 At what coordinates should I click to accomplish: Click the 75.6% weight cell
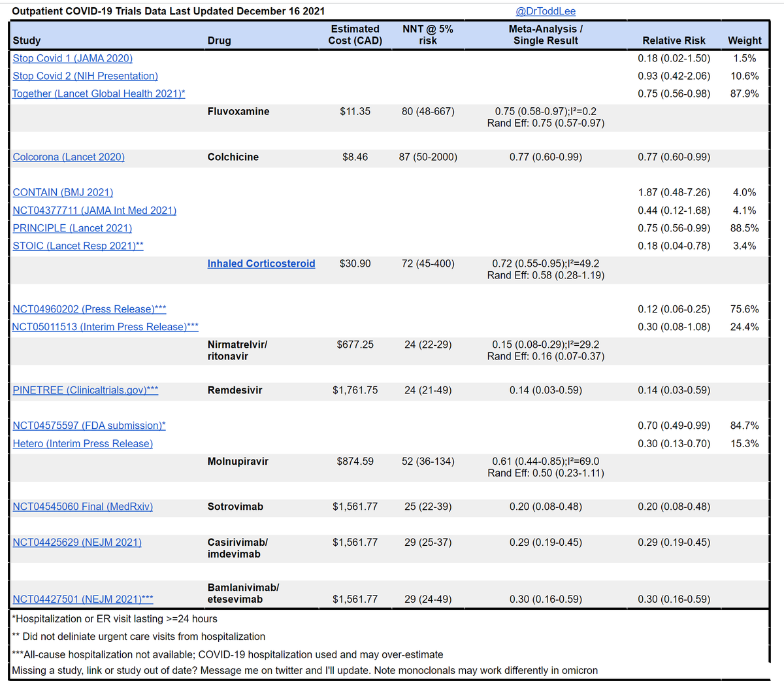click(745, 309)
